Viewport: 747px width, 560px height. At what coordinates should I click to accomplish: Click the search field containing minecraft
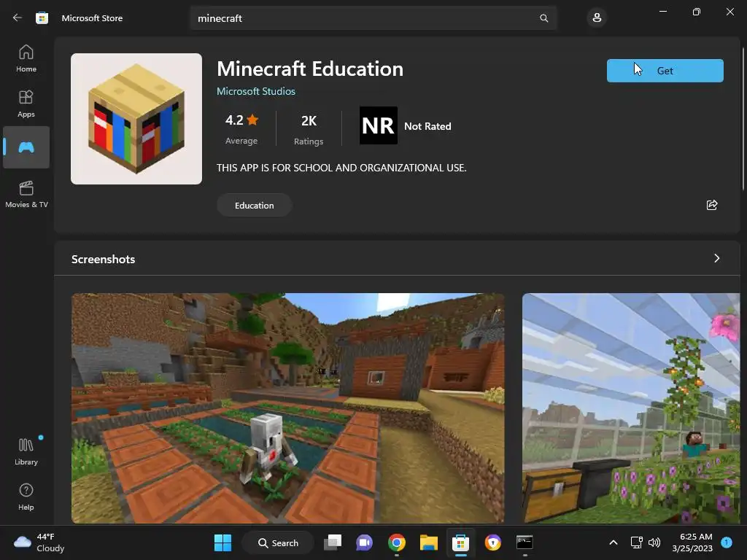pos(373,18)
